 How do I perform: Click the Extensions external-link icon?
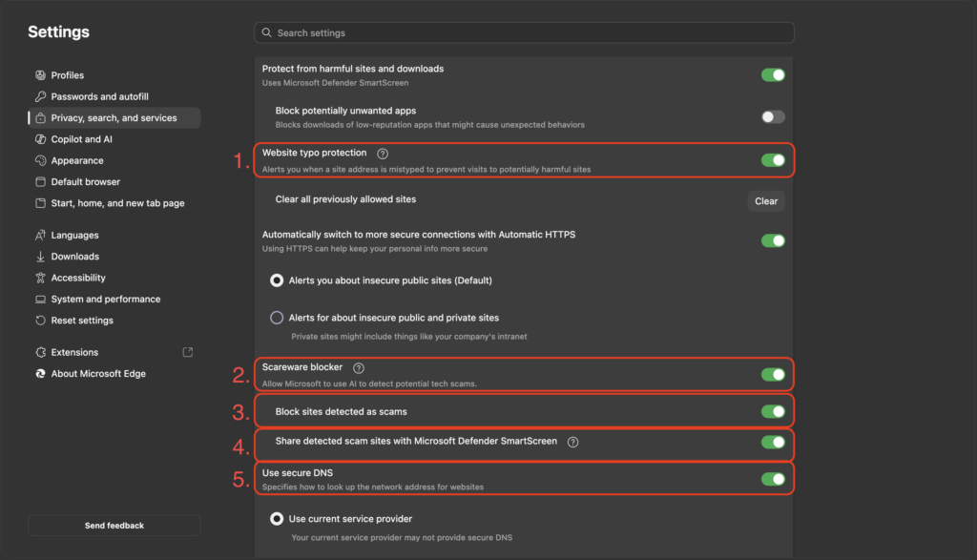coord(188,352)
